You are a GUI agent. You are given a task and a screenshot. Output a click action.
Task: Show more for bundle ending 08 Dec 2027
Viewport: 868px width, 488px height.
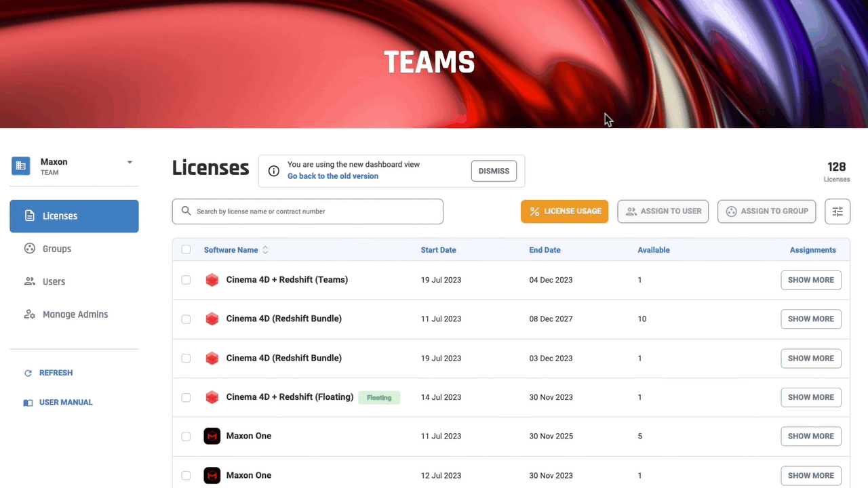point(811,319)
